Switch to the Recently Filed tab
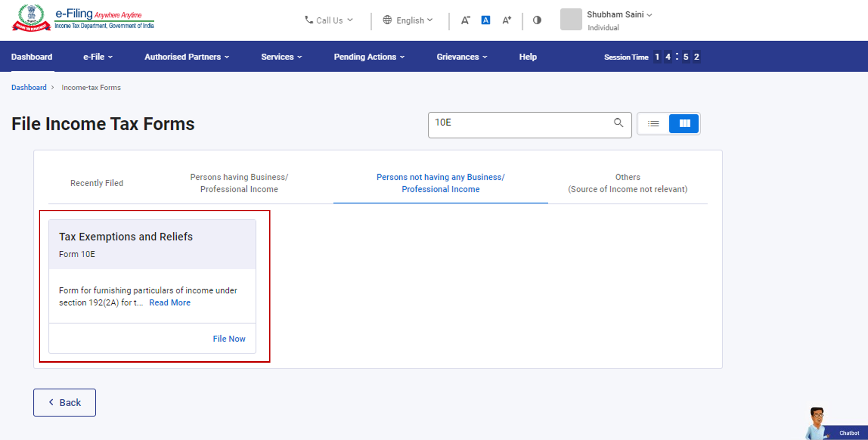This screenshot has width=868, height=440. [x=96, y=183]
